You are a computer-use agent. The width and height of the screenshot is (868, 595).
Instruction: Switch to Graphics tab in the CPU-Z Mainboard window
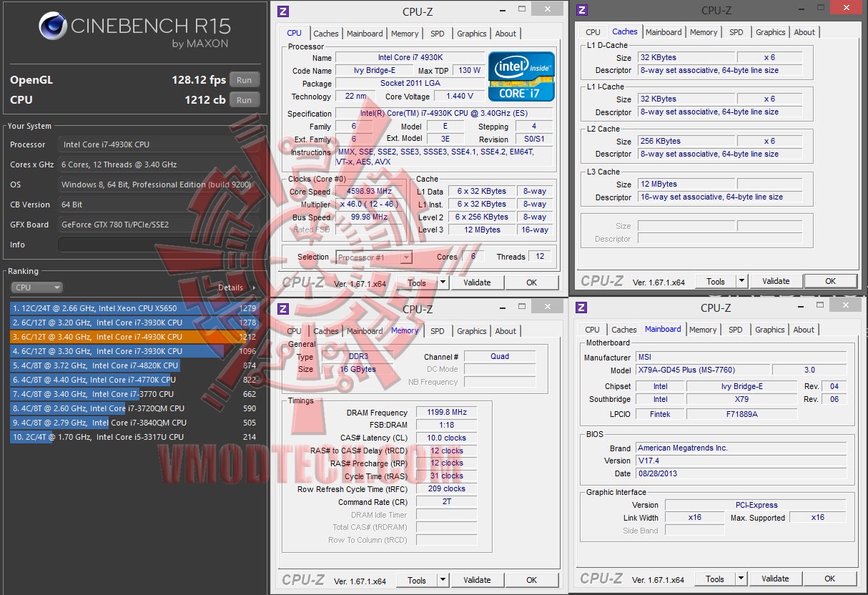770,330
